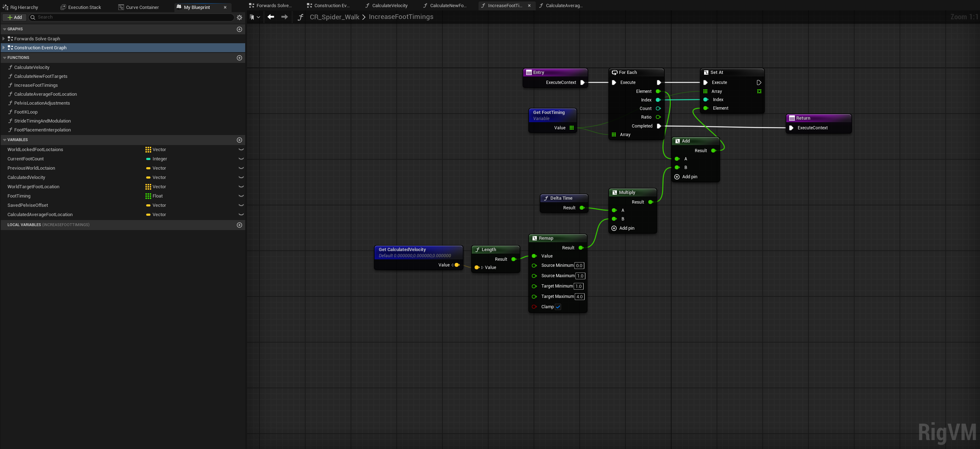Viewport: 980px width, 449px height.
Task: Expand the Length node's Value pin
Action: (x=482, y=268)
